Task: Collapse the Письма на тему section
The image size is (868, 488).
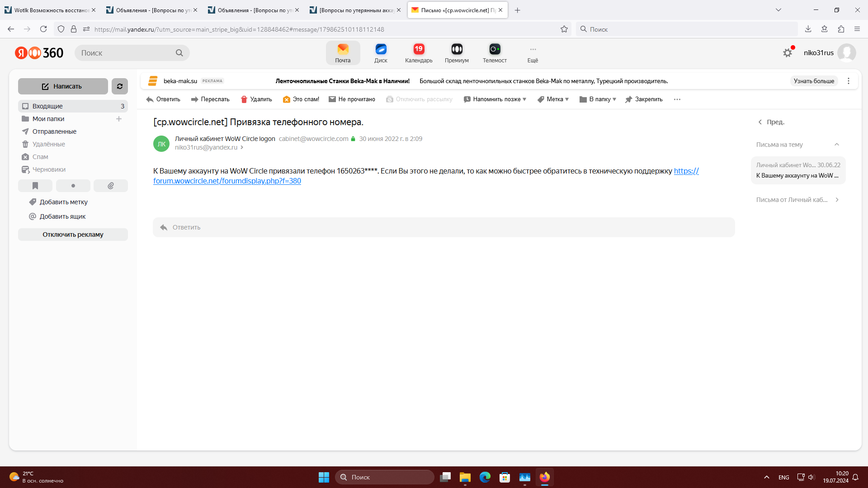Action: [x=837, y=145]
